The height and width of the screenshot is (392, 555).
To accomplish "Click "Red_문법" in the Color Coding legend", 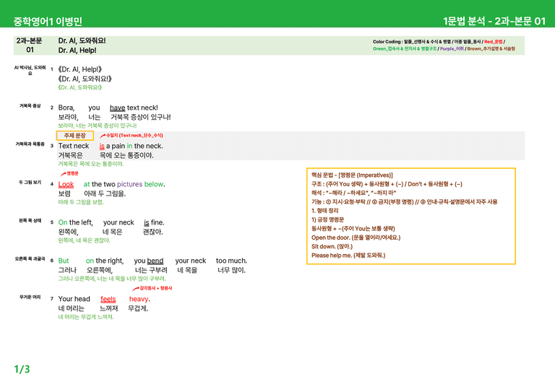I will pos(494,42).
